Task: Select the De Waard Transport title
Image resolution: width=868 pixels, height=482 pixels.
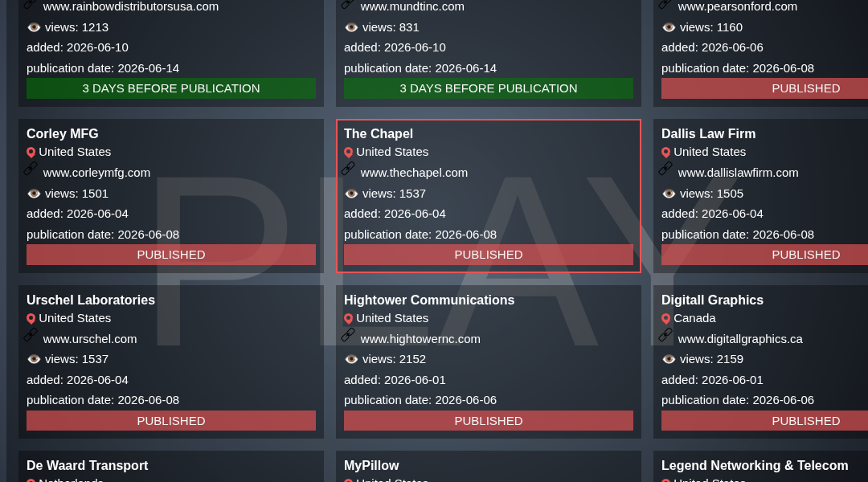Action: click(88, 465)
